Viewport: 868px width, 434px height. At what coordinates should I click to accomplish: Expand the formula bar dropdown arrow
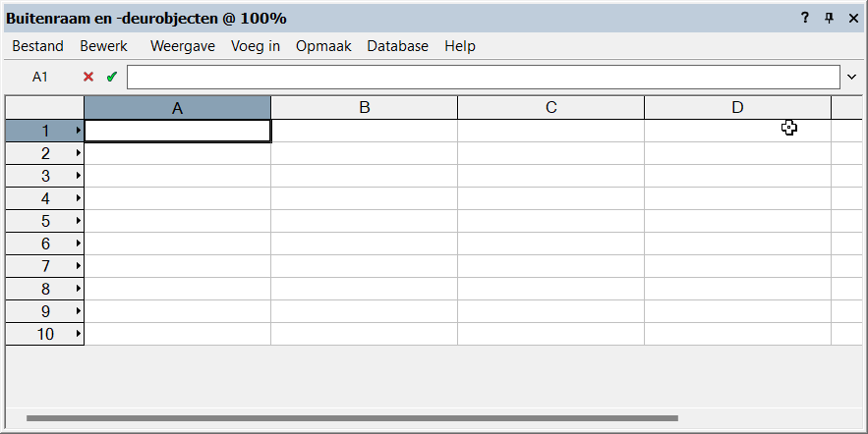coord(851,77)
